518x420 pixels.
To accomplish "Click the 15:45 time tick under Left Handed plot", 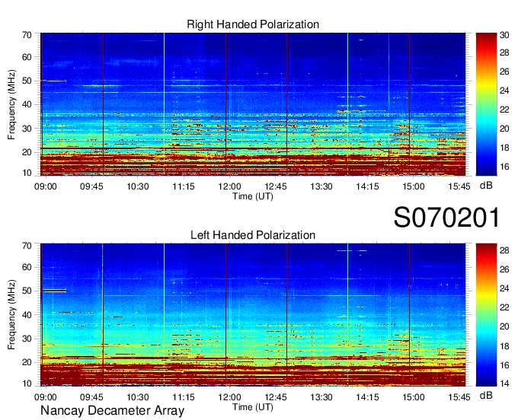I will 459,397.
